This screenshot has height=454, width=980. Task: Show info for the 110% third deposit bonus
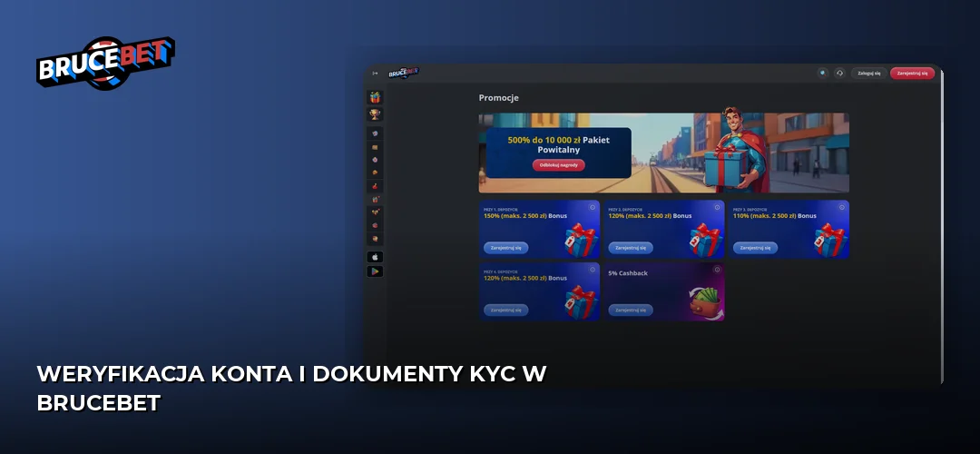coord(841,207)
